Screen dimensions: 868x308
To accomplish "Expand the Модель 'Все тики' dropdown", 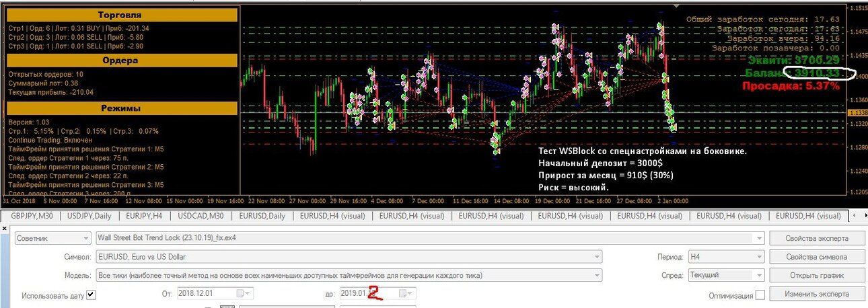I will pyautogui.click(x=597, y=276).
